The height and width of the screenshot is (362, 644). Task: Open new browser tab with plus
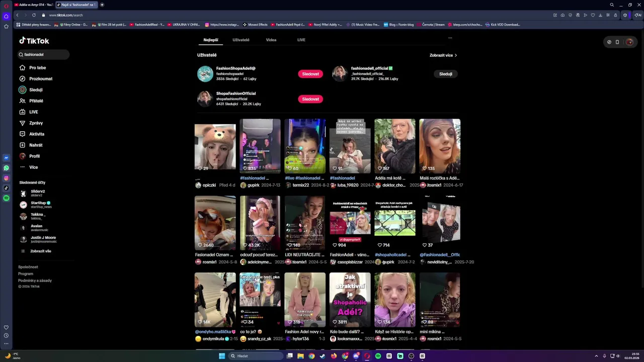pos(102,5)
